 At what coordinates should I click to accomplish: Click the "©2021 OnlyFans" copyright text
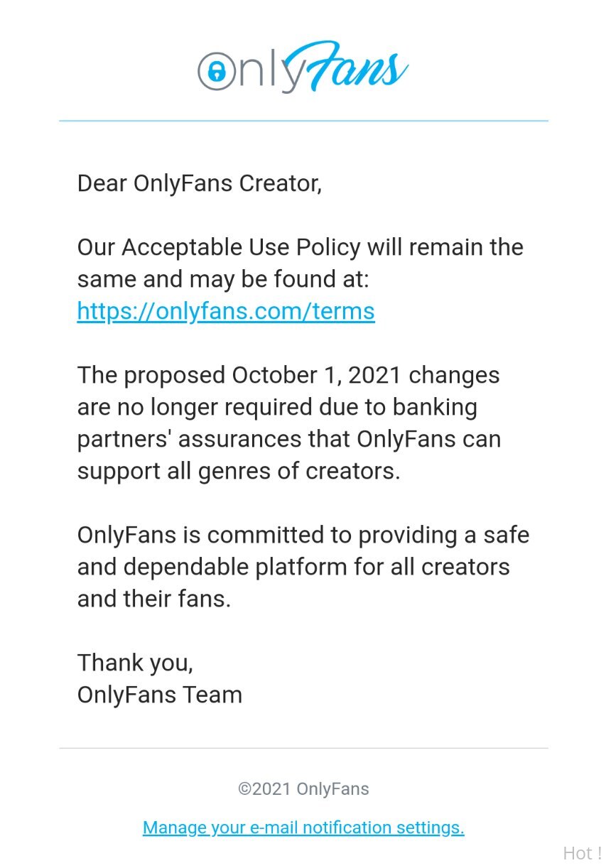pyautogui.click(x=303, y=789)
